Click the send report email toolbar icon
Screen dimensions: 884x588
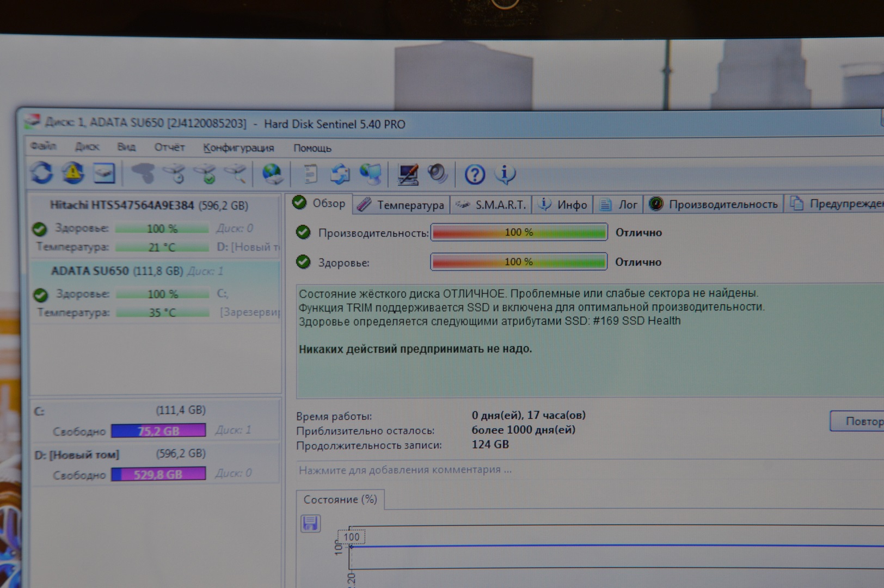(341, 174)
